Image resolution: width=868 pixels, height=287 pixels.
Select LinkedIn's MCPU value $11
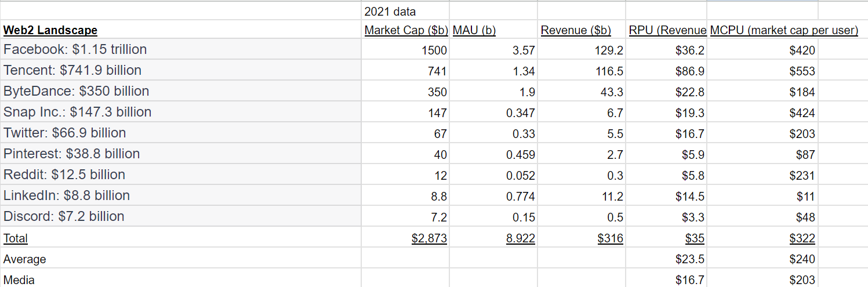806,197
